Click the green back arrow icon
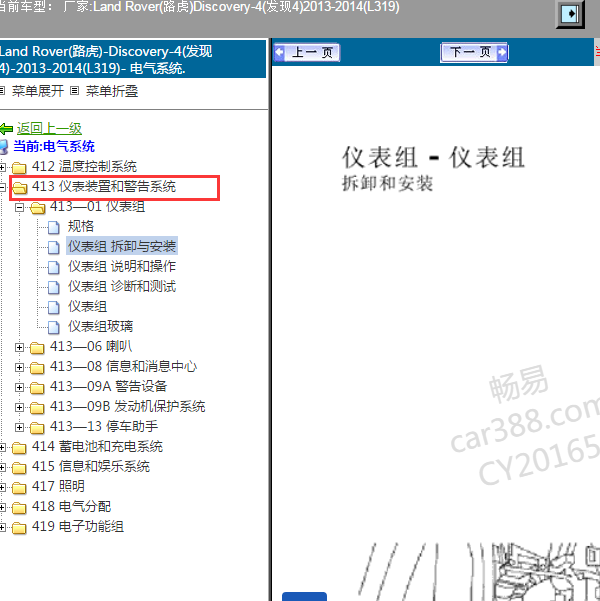Screen dimensions: 600x601 pyautogui.click(x=6, y=129)
